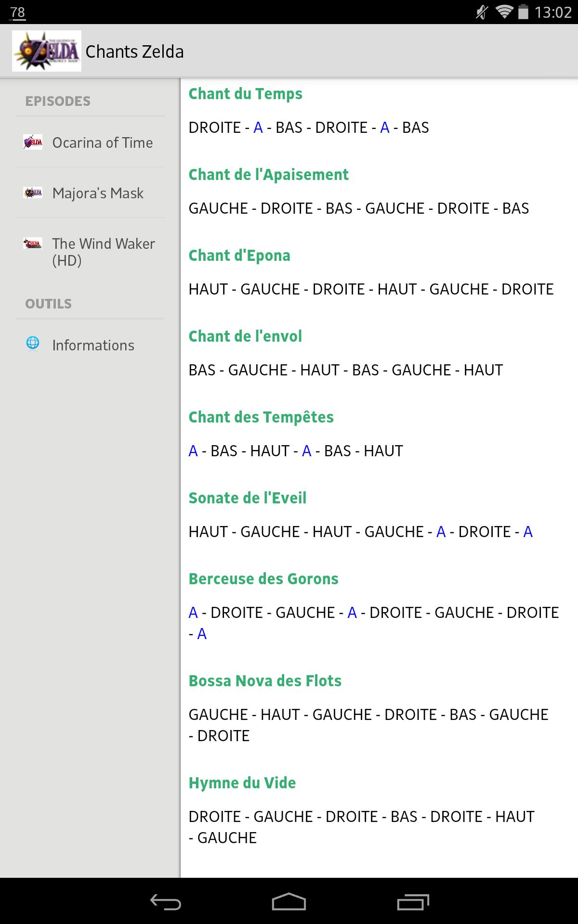Select the Chant des Tempêtes title
This screenshot has width=578, height=924.
[x=261, y=417]
